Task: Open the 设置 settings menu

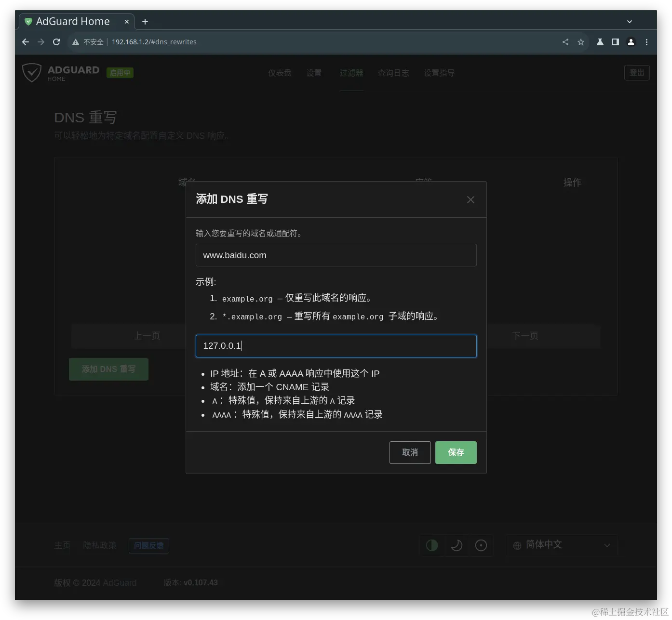Action: 314,73
